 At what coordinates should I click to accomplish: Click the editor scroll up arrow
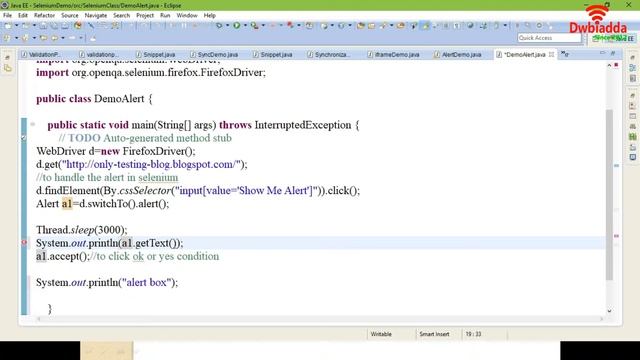pyautogui.click(x=609, y=65)
